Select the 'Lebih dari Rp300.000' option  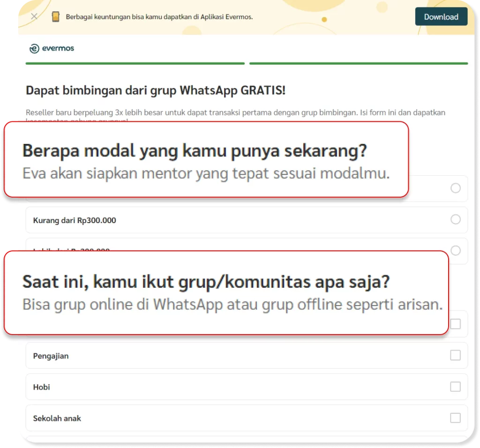pyautogui.click(x=455, y=251)
